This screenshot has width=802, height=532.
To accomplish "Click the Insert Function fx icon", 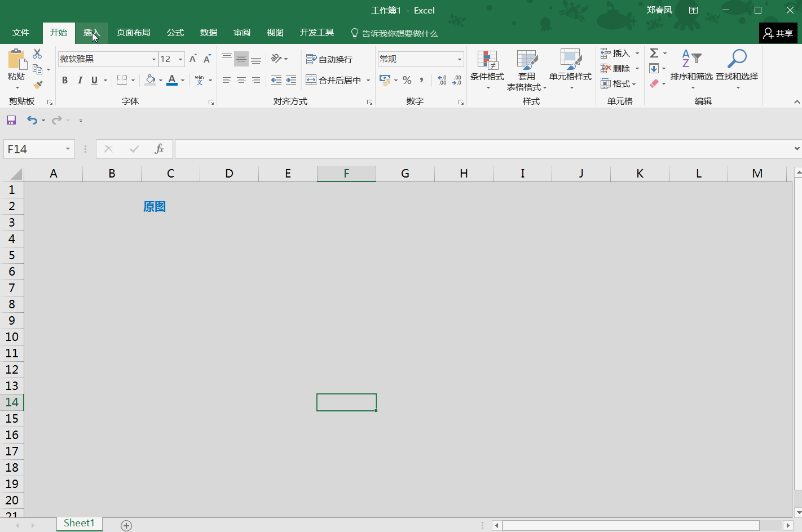I will (159, 149).
